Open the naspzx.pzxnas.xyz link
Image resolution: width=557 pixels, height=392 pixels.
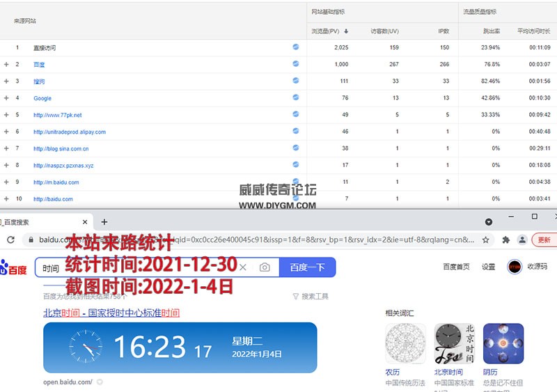pyautogui.click(x=63, y=166)
